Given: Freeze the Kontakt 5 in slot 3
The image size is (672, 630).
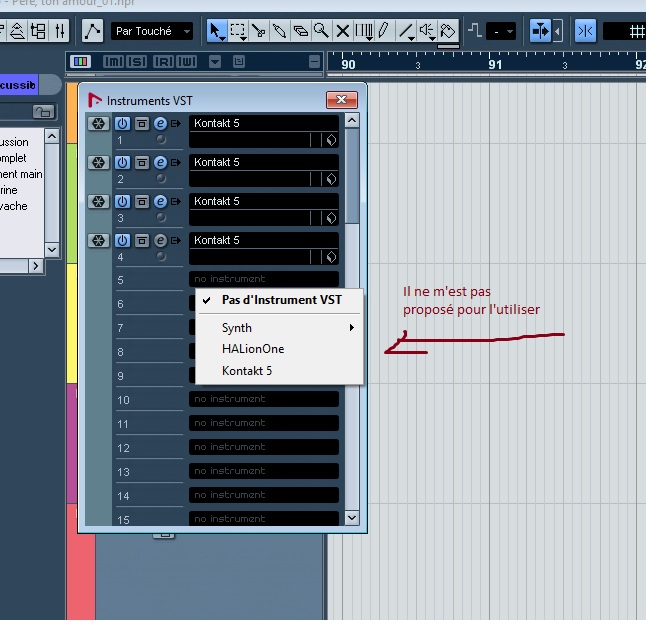Looking at the screenshot, I should tap(98, 202).
